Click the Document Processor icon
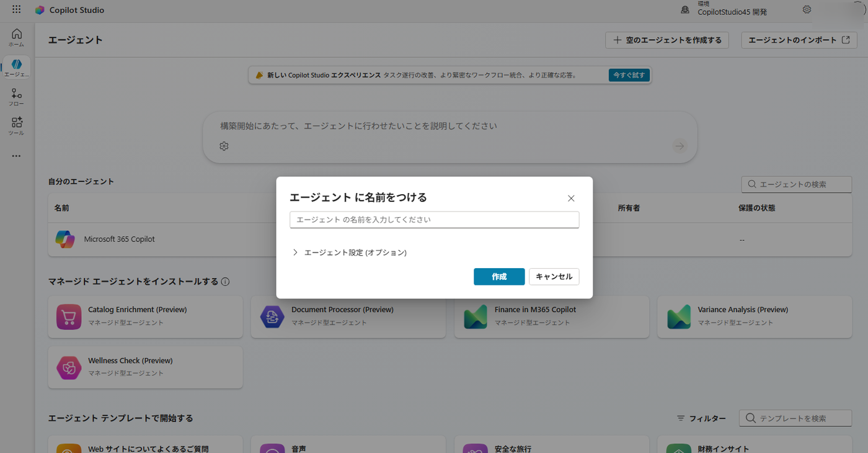 click(x=272, y=316)
